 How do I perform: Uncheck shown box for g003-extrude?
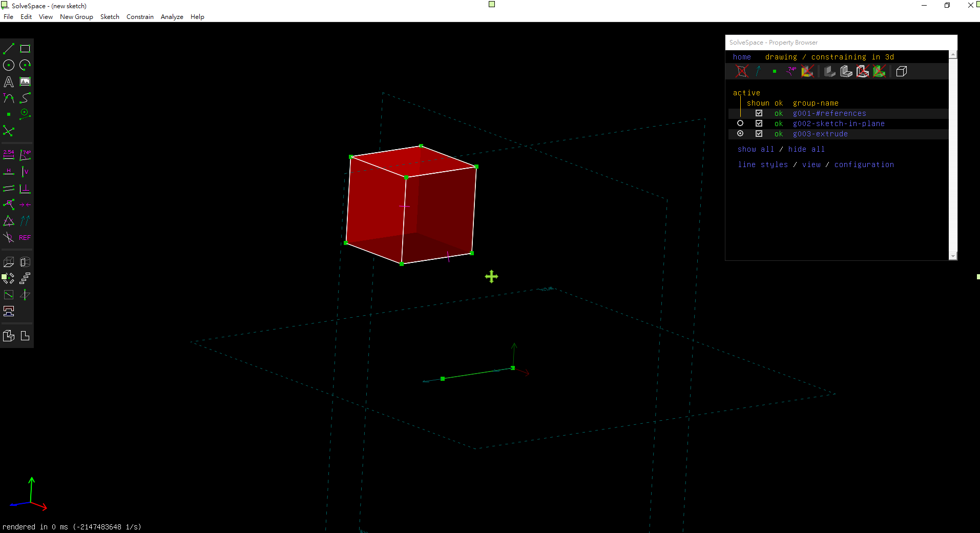759,134
